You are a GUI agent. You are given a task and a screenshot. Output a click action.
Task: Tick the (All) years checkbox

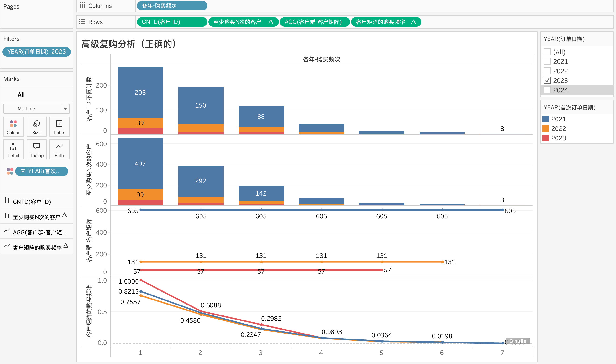click(x=547, y=52)
